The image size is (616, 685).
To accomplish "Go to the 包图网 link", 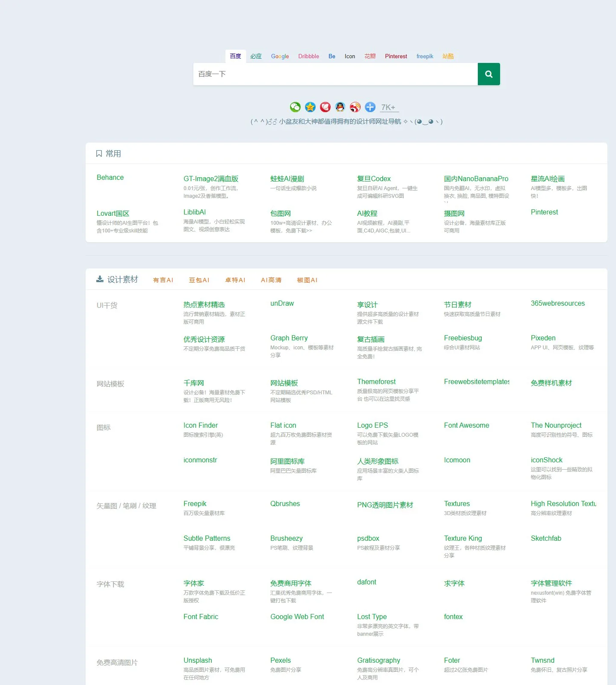I will [281, 213].
